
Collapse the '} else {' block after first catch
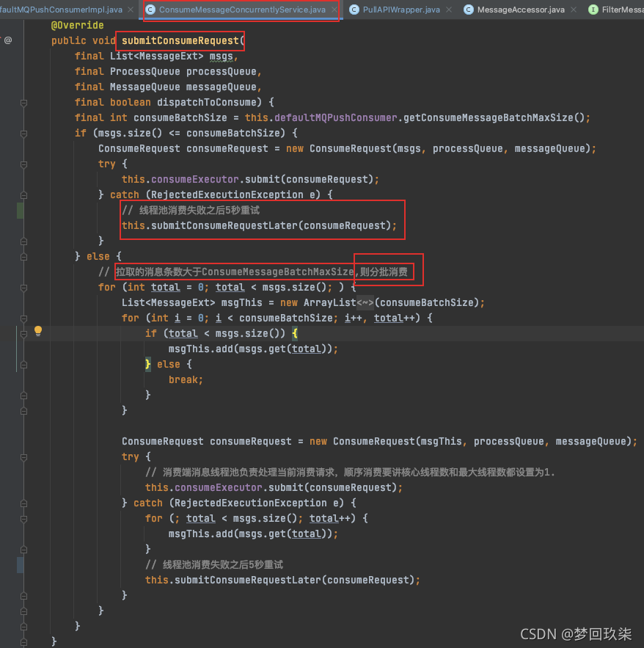click(23, 256)
